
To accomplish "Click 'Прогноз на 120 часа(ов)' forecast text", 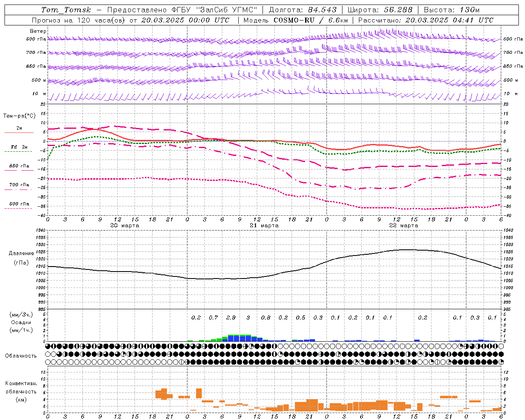I will (x=79, y=20).
